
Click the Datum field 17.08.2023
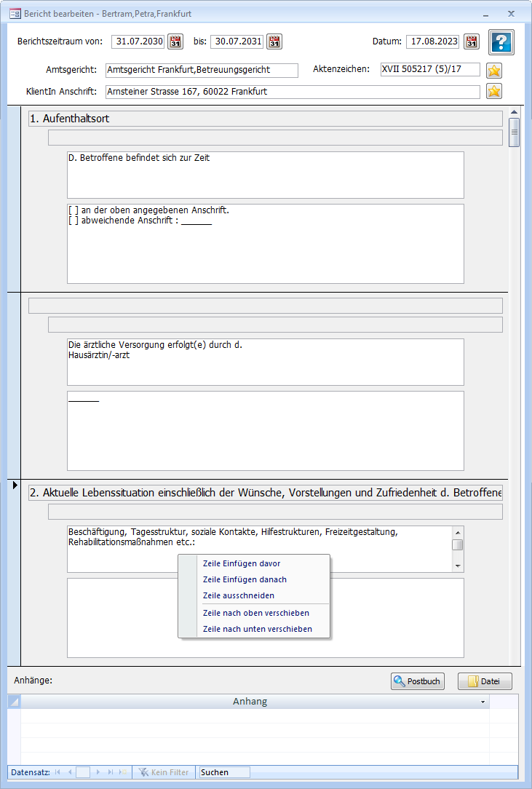[433, 41]
